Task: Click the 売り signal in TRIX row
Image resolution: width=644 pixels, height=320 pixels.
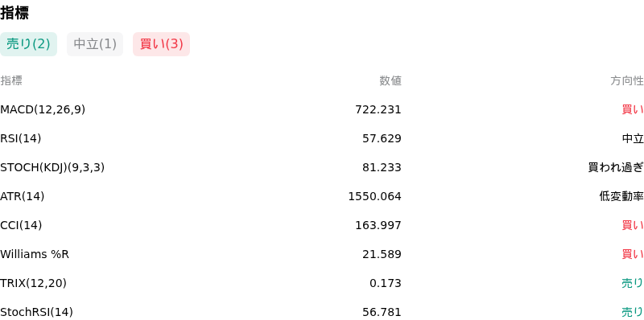Action: point(633,283)
